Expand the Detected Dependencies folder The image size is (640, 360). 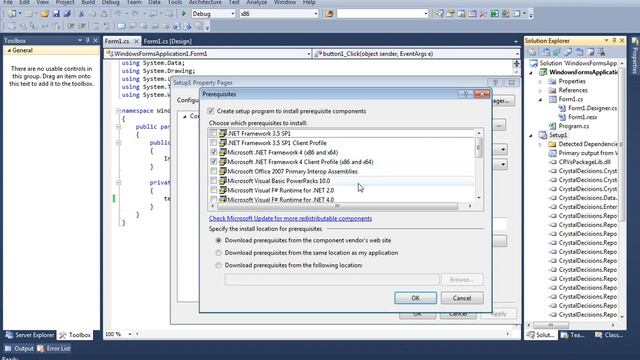pyautogui.click(x=540, y=144)
